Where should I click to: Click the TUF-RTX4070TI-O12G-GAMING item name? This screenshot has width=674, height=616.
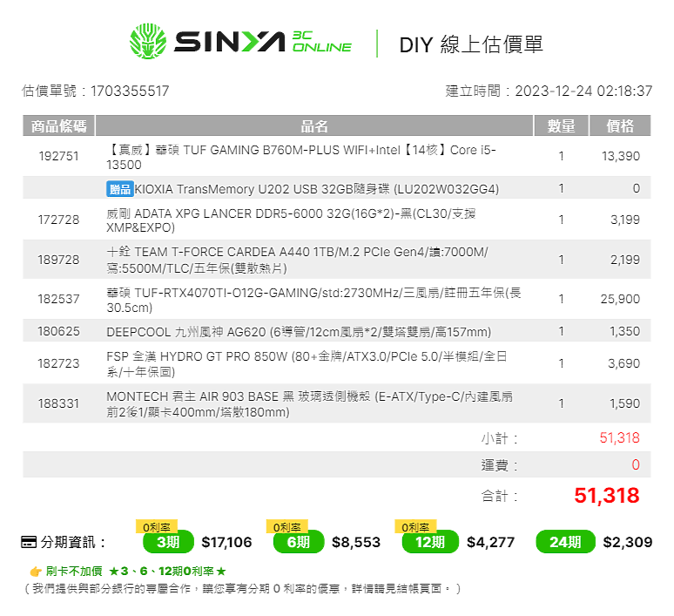pyautogui.click(x=313, y=300)
